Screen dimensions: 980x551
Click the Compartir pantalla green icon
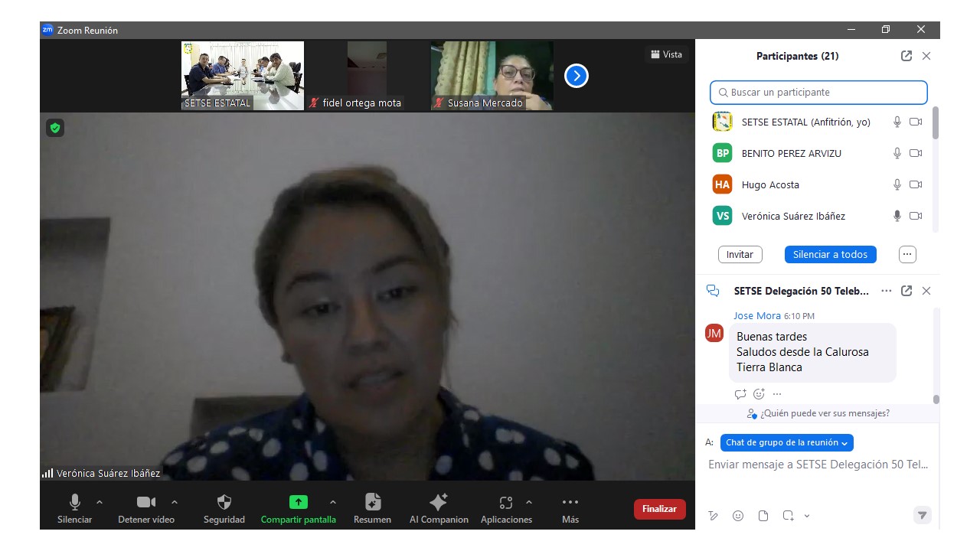point(298,503)
